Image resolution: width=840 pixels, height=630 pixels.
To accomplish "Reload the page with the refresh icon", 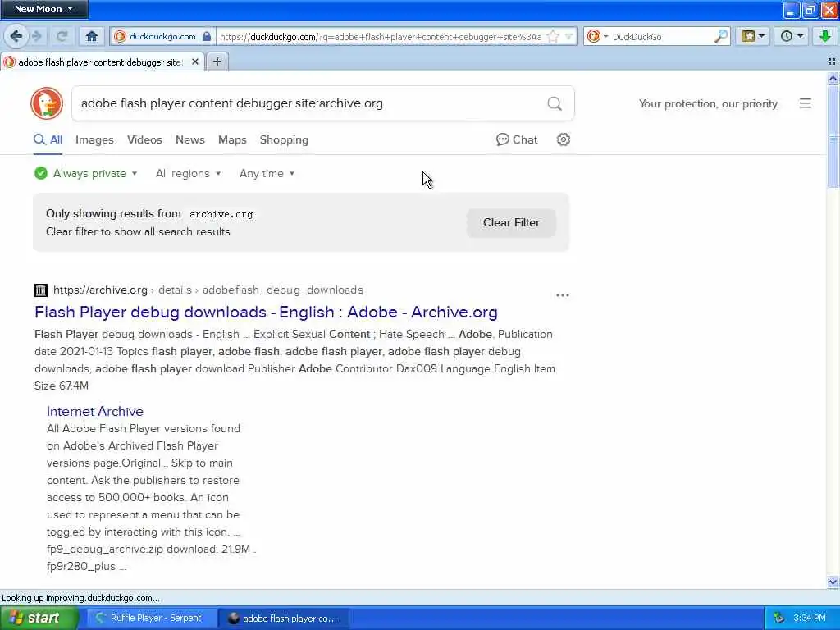I will coord(62,36).
